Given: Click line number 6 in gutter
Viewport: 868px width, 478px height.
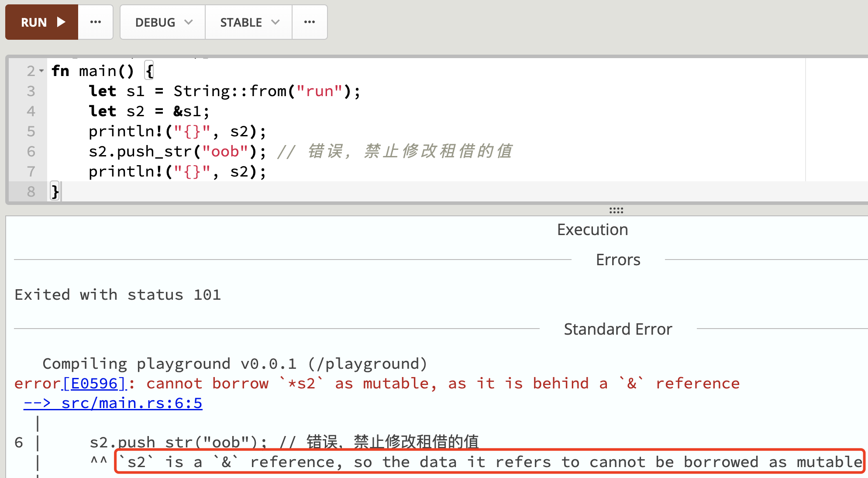Looking at the screenshot, I should click(31, 151).
